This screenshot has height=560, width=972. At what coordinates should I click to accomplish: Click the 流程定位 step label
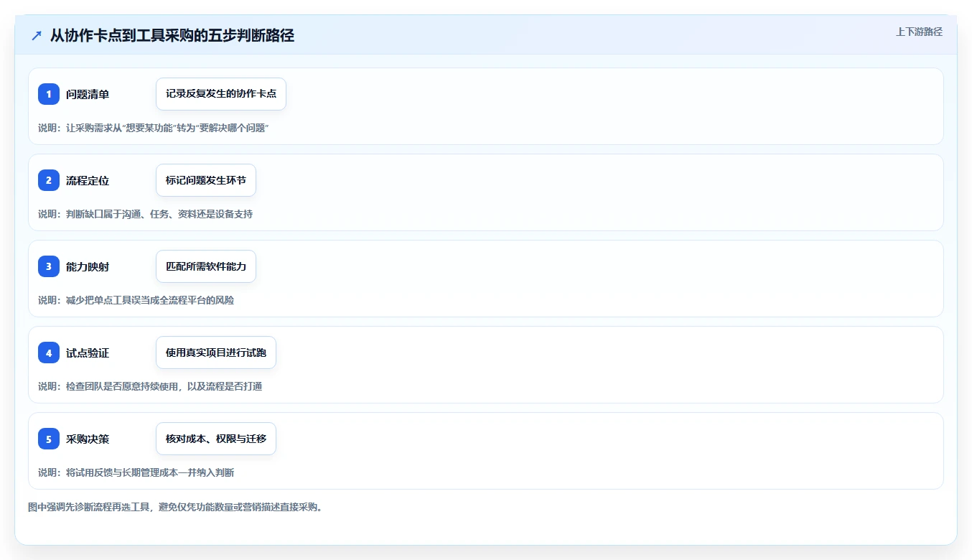tap(88, 180)
